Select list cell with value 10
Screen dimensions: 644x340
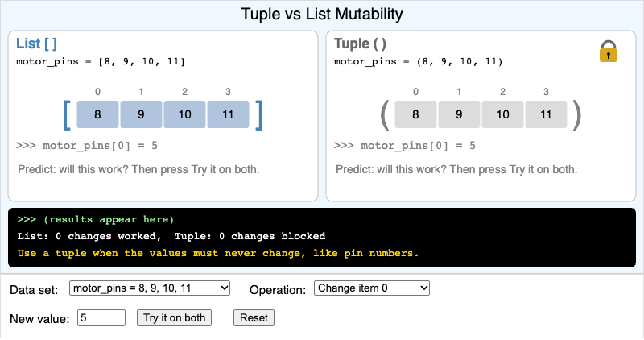(x=184, y=114)
